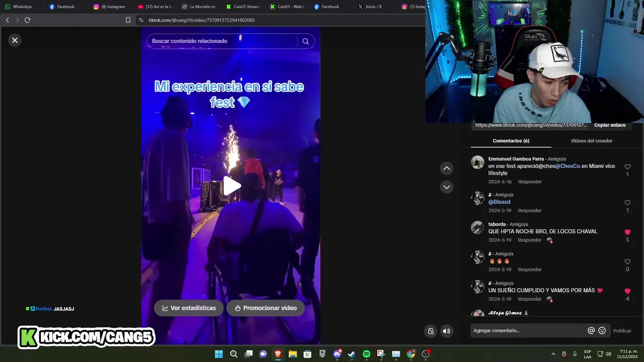Like the fire emojis comment
Viewport: 644px width, 362px height.
pyautogui.click(x=627, y=262)
